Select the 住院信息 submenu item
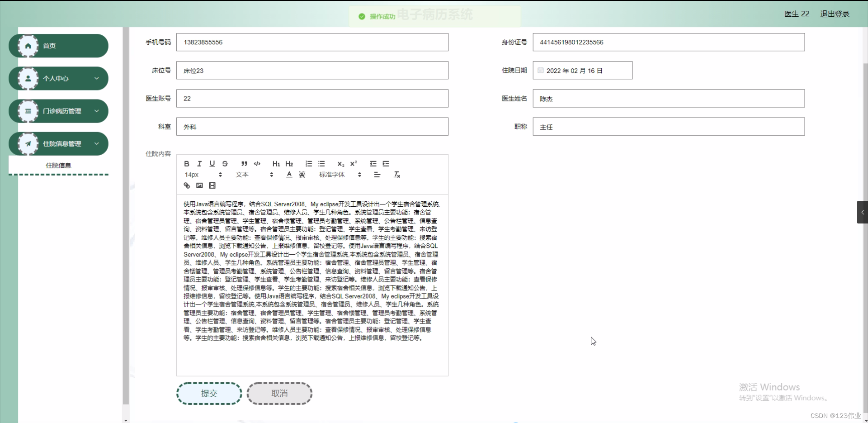Viewport: 868px width, 423px height. 58,166
